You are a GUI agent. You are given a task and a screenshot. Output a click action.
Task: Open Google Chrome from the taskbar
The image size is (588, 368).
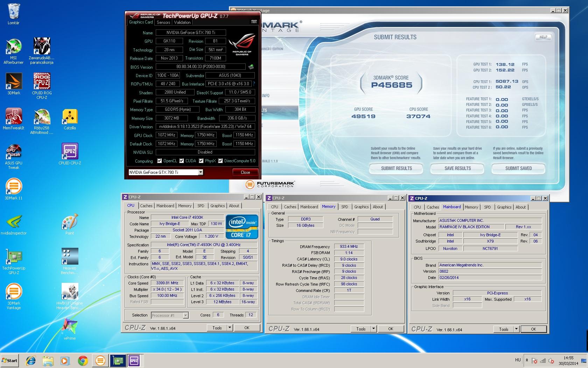[x=83, y=360]
